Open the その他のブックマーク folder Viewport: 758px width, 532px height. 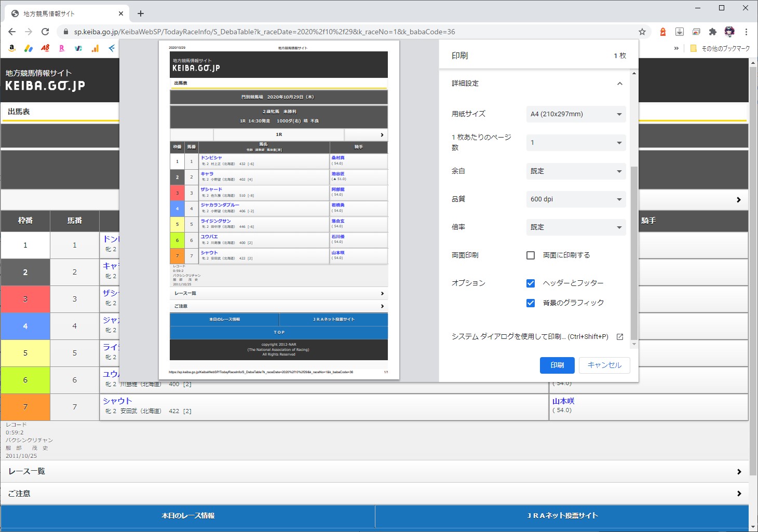pos(720,48)
